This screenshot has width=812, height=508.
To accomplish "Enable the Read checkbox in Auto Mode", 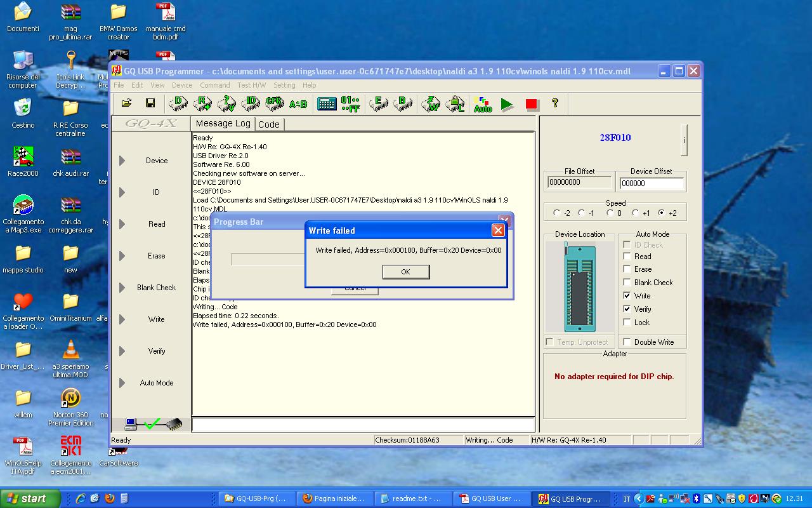I will 627,257.
